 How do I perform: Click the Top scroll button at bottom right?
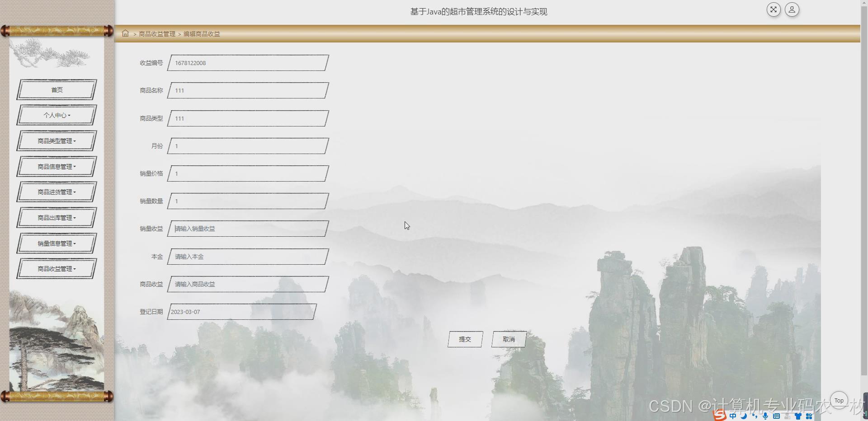839,400
